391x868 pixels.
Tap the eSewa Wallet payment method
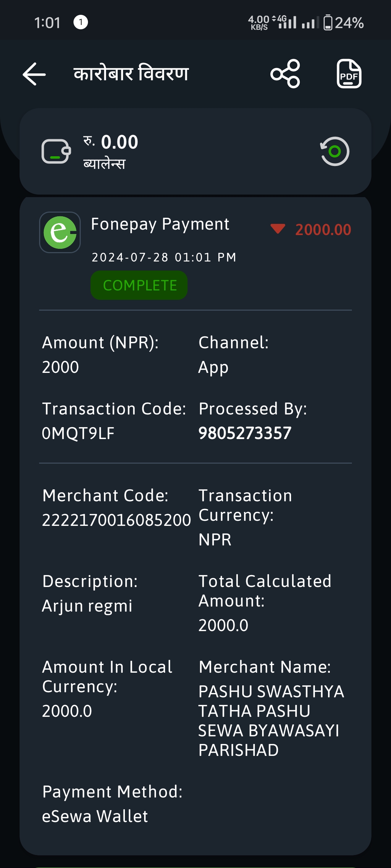click(x=95, y=816)
